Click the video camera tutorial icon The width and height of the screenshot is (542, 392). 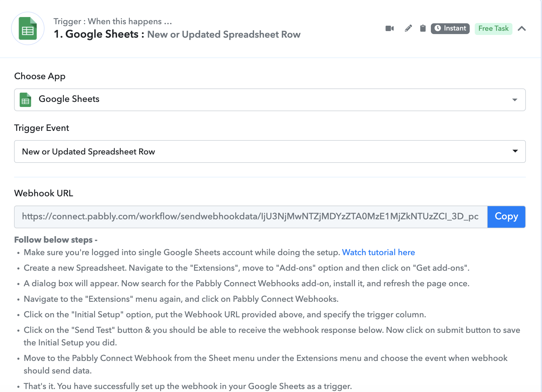click(x=390, y=28)
